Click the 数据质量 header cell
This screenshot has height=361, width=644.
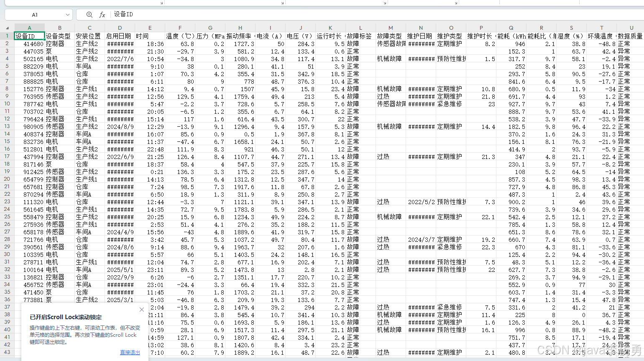pyautogui.click(x=631, y=36)
